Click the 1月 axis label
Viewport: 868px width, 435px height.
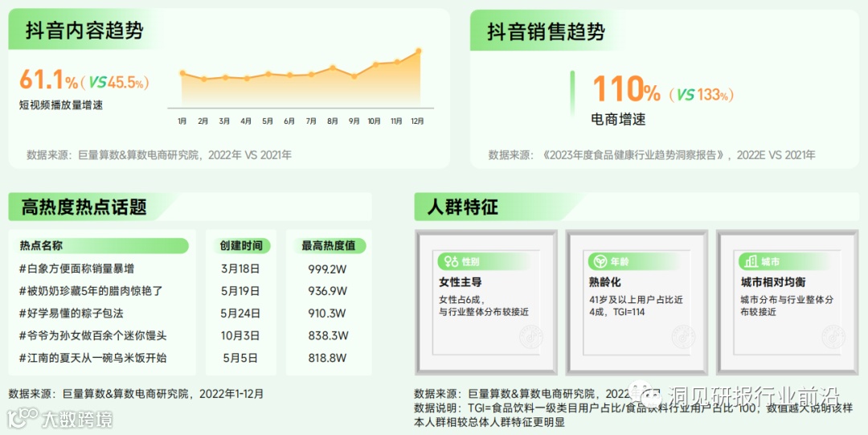coord(182,121)
